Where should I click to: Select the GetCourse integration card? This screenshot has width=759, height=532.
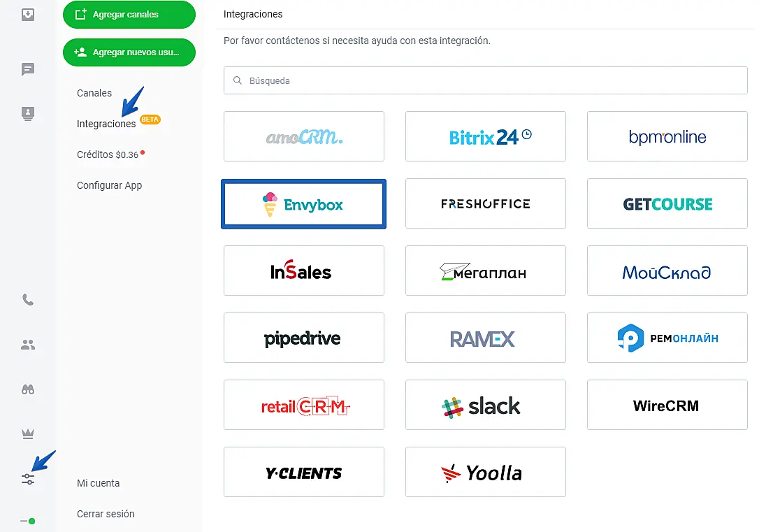(x=667, y=203)
